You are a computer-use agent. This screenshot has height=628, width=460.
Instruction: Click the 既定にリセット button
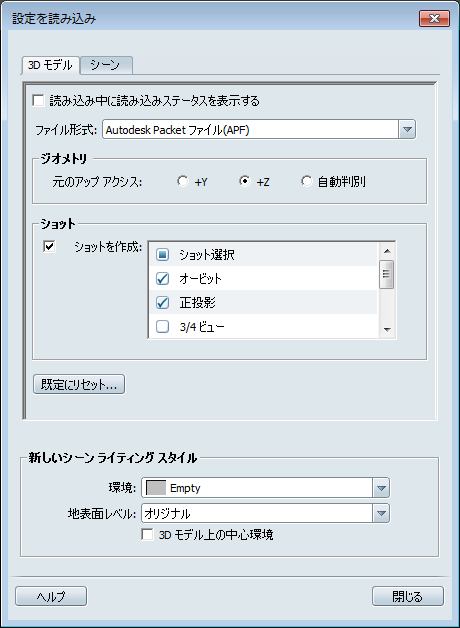pos(79,384)
